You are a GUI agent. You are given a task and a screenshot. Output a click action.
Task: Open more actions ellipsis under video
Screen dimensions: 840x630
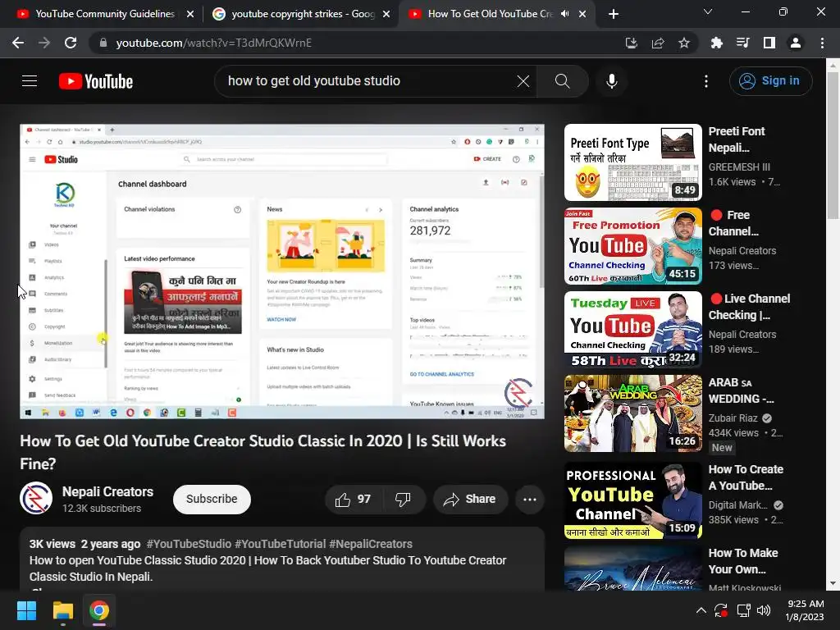pos(529,500)
